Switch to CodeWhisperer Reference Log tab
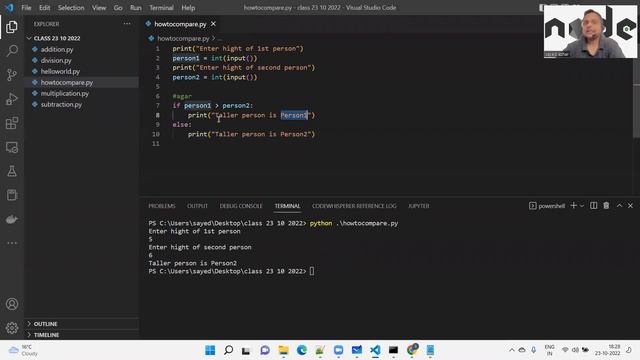 click(x=354, y=206)
